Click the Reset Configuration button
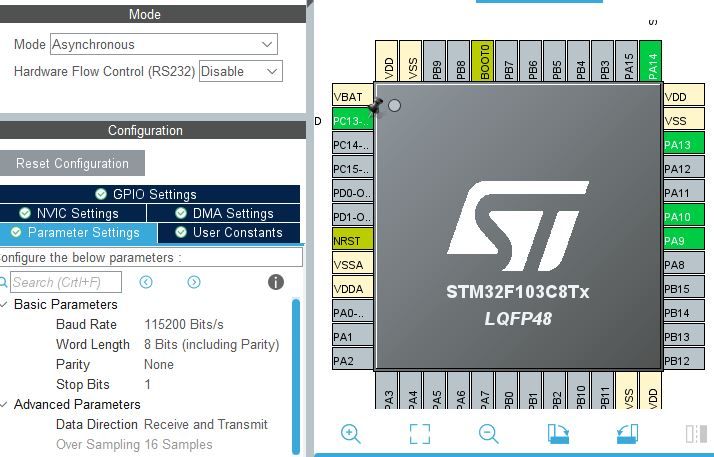Viewport: 714px width, 457px height. (x=72, y=163)
